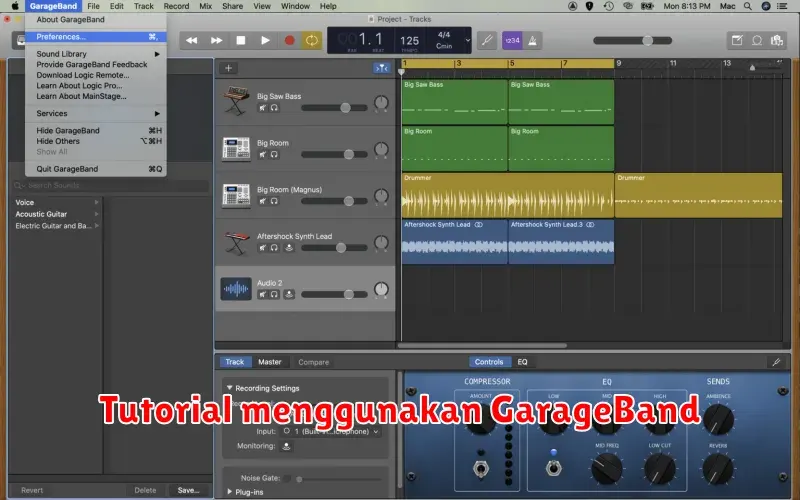Toggle the Metronome button
This screenshot has height=500, width=800.
coord(532,40)
